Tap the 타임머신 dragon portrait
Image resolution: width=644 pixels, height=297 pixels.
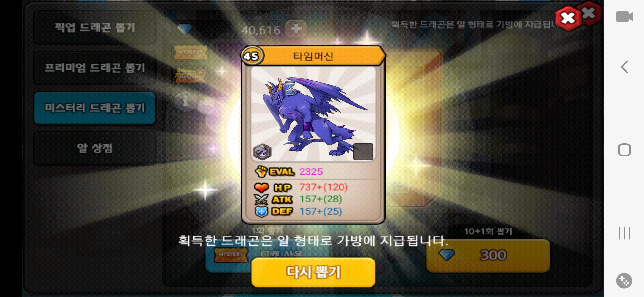pyautogui.click(x=313, y=114)
